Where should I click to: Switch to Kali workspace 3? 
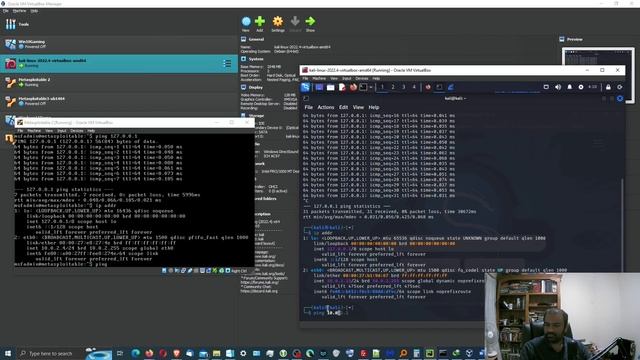pyautogui.click(x=404, y=87)
